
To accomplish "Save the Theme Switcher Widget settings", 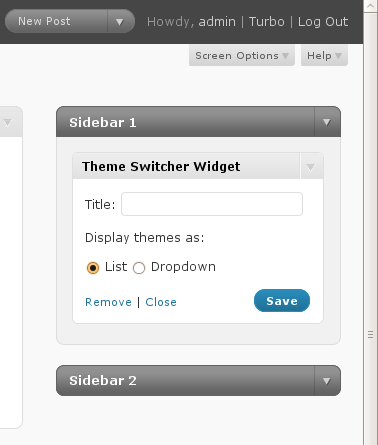I will coord(282,301).
